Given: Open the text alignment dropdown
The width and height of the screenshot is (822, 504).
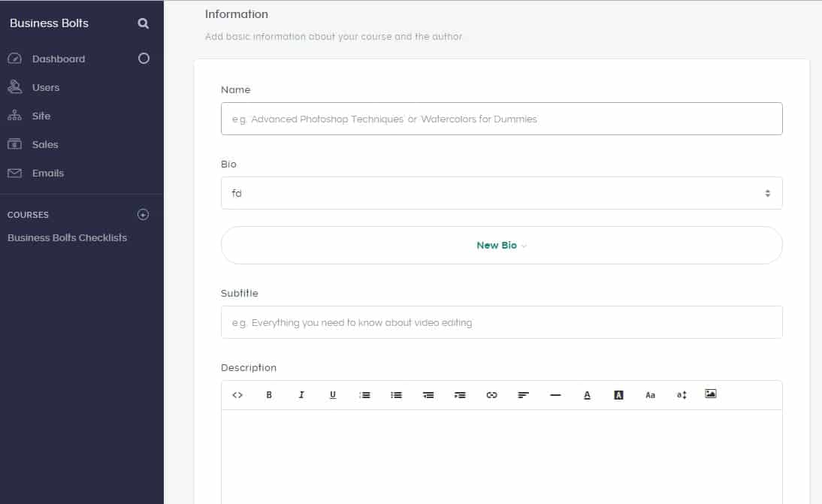Looking at the screenshot, I should click(524, 395).
